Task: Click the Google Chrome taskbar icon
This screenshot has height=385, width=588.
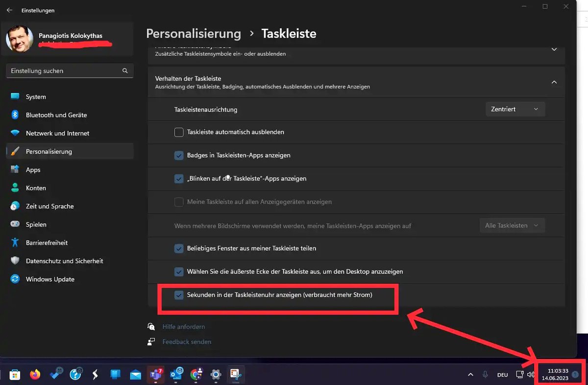Action: (x=196, y=375)
